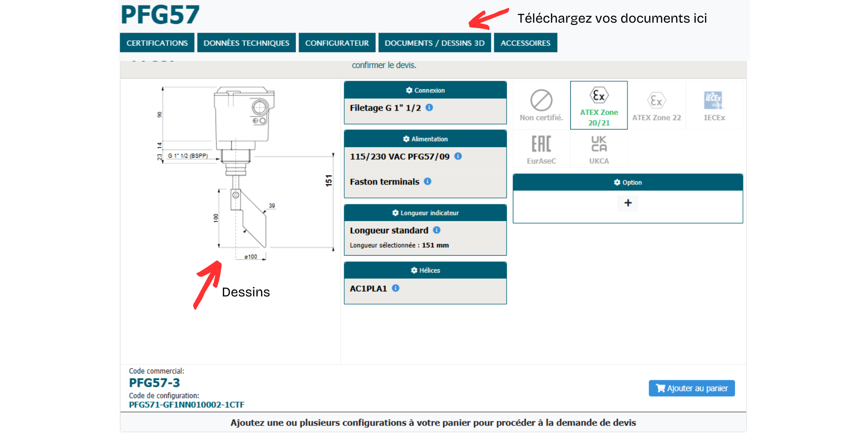Viewport: 868px width, 441px height.
Task: Choose ATEX Zone 22 certification
Action: 656,106
